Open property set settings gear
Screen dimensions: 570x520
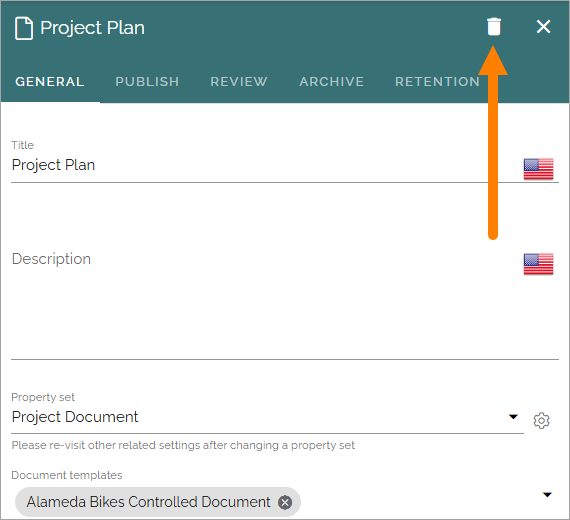541,421
